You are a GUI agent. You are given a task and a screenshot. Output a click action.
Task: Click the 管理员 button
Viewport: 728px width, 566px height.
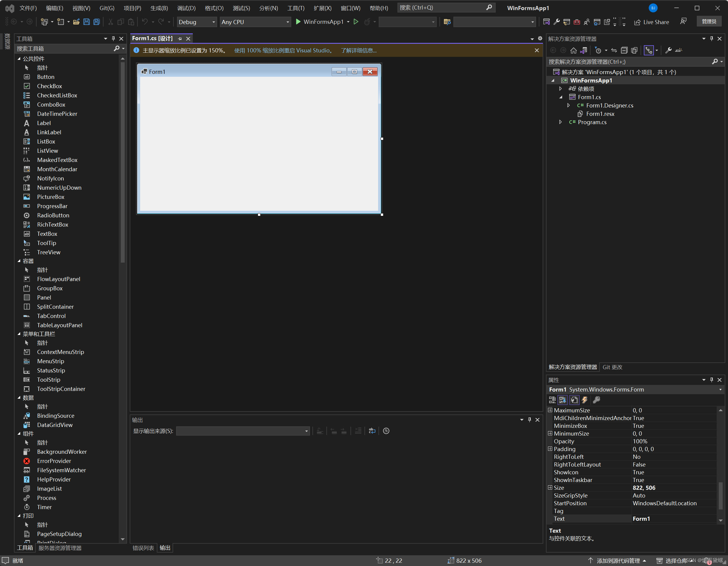709,21
